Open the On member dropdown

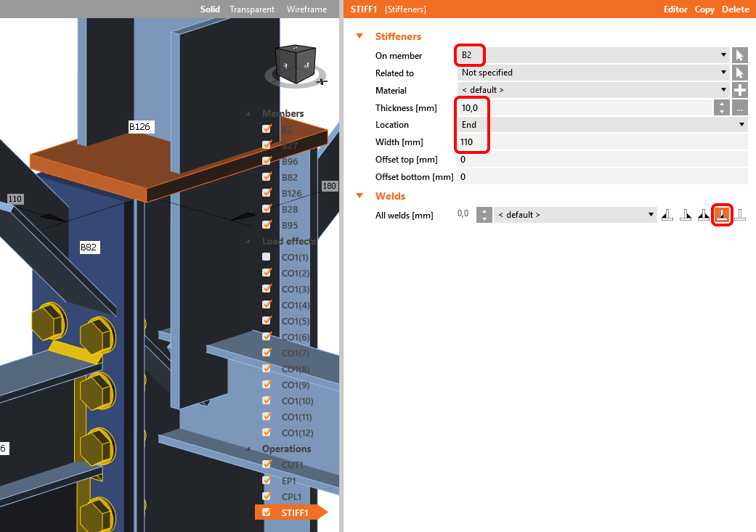tap(723, 55)
